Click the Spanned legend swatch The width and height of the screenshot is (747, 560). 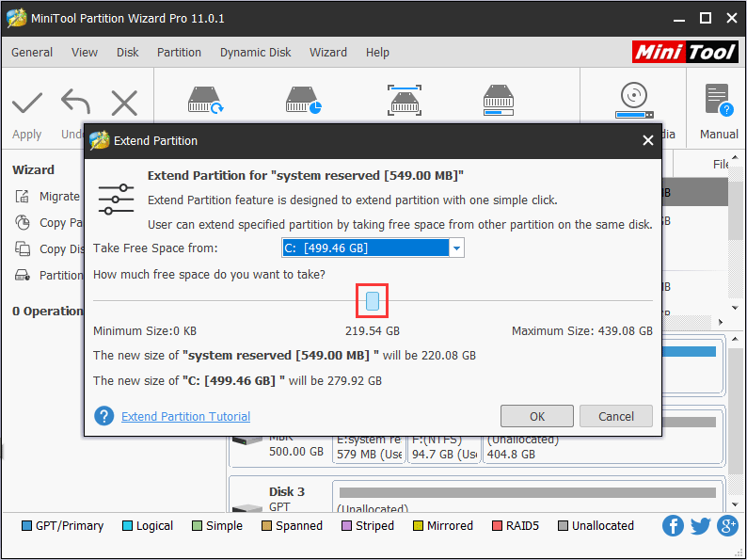(x=266, y=526)
